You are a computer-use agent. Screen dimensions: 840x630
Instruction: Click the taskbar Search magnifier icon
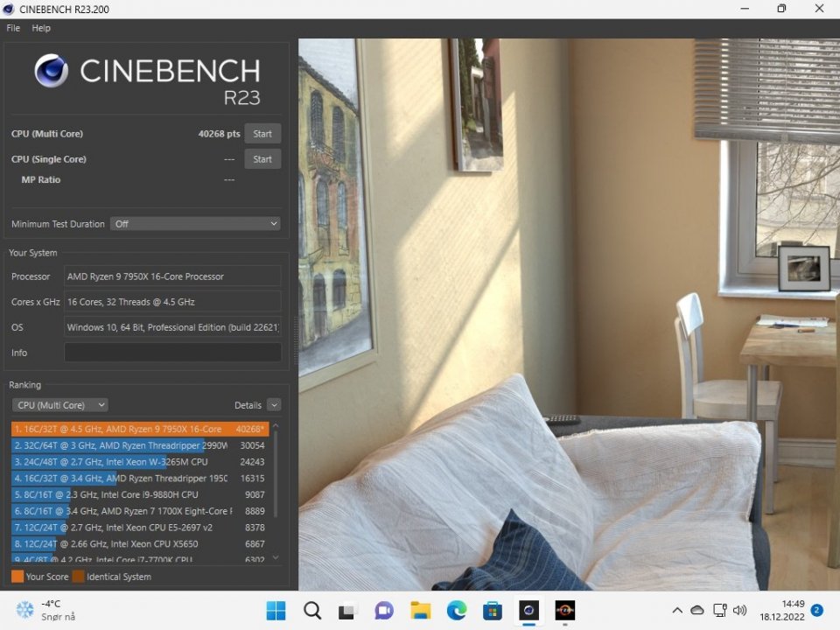pos(312,610)
